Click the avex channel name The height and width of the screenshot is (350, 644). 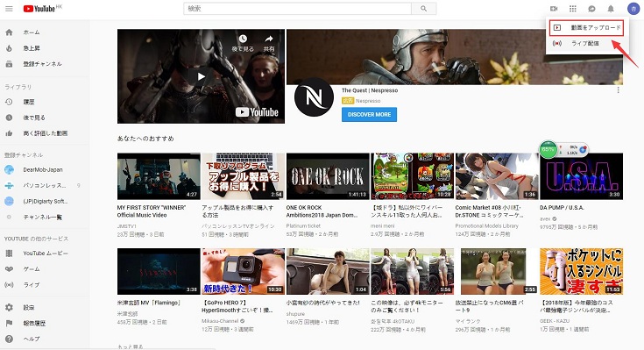(x=545, y=218)
